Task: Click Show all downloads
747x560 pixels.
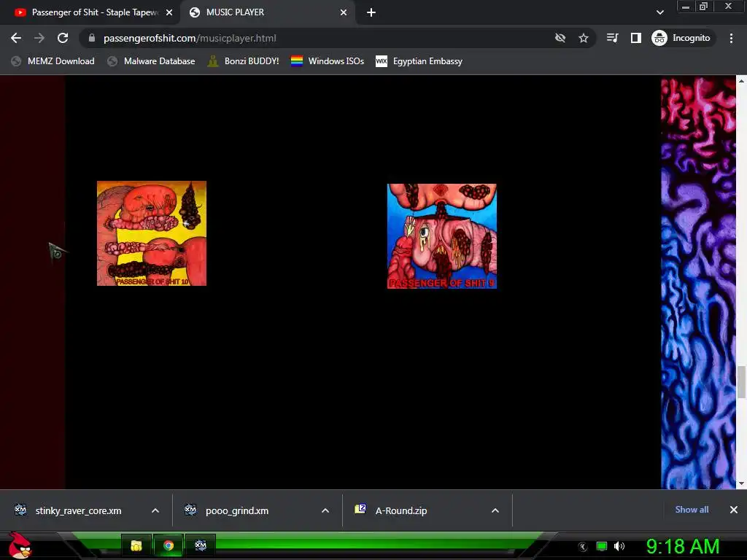Action: pyautogui.click(x=692, y=510)
